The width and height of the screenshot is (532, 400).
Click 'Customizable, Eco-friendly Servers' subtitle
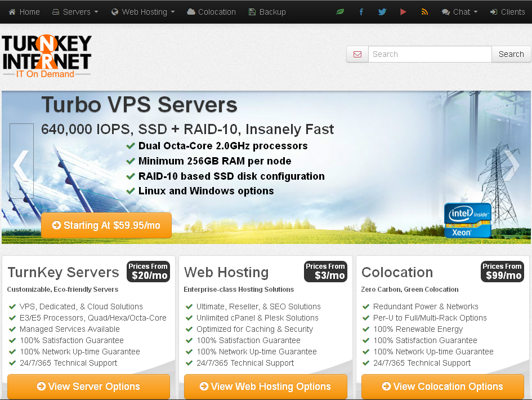coord(62,290)
